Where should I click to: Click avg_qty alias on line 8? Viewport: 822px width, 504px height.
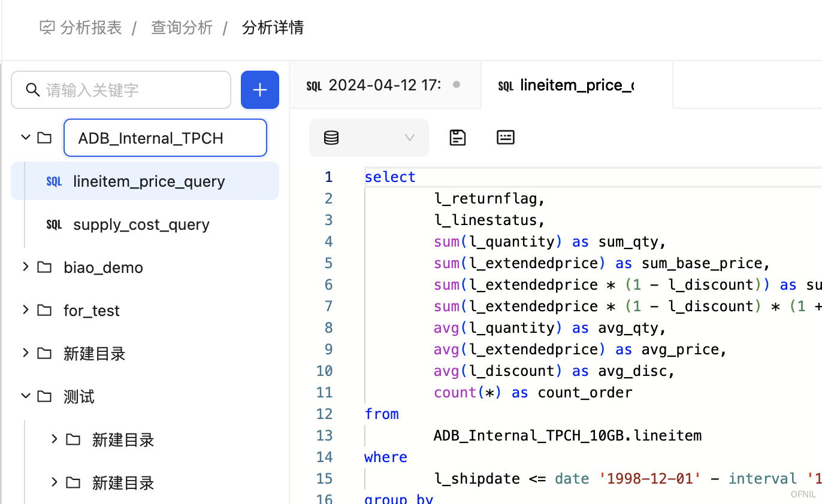(628, 327)
